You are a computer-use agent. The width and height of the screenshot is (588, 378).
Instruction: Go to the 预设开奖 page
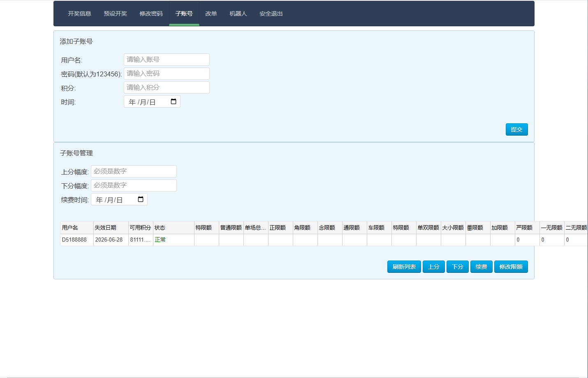[x=115, y=14]
